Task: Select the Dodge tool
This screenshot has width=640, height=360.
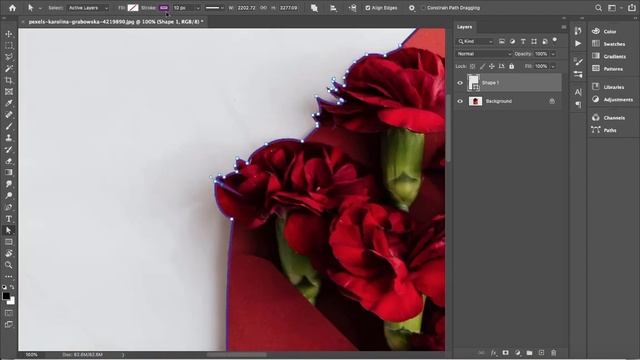Action: (9, 196)
